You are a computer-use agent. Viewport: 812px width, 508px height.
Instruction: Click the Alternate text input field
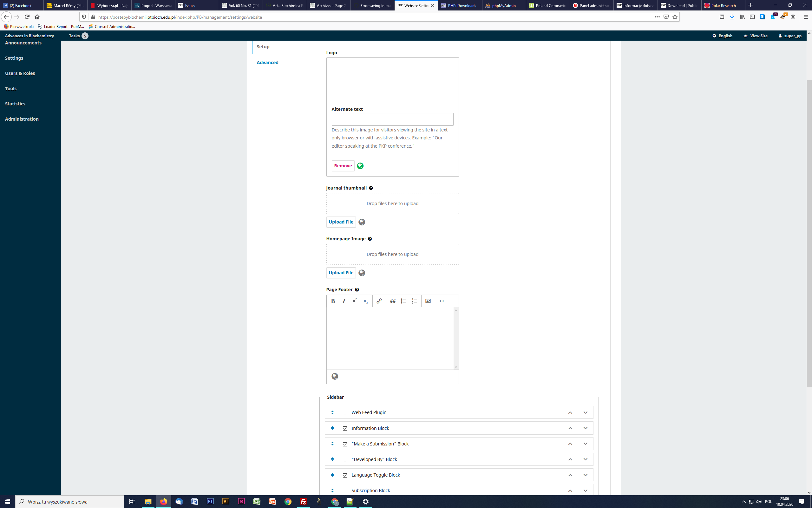pos(392,119)
